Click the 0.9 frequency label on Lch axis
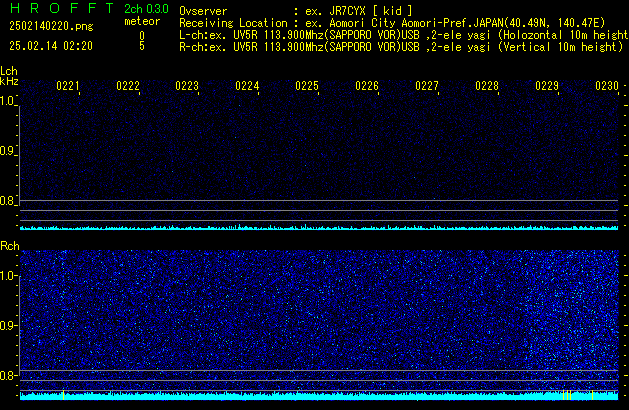 7,151
